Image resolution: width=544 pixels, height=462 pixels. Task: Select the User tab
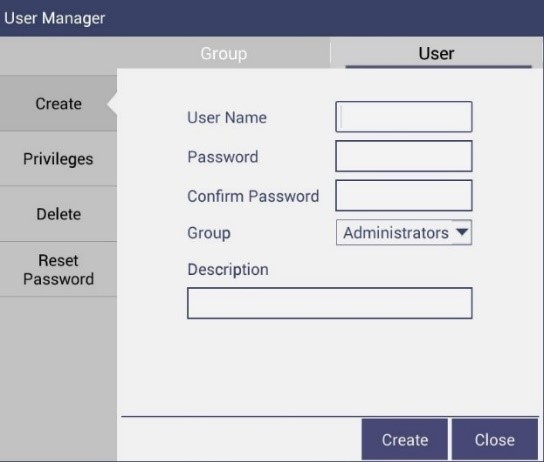point(436,53)
